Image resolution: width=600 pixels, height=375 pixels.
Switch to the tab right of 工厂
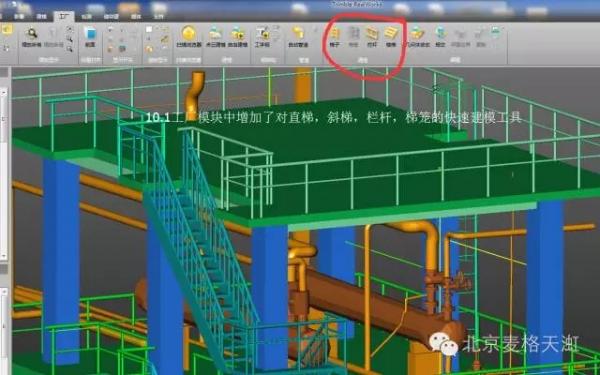(87, 17)
